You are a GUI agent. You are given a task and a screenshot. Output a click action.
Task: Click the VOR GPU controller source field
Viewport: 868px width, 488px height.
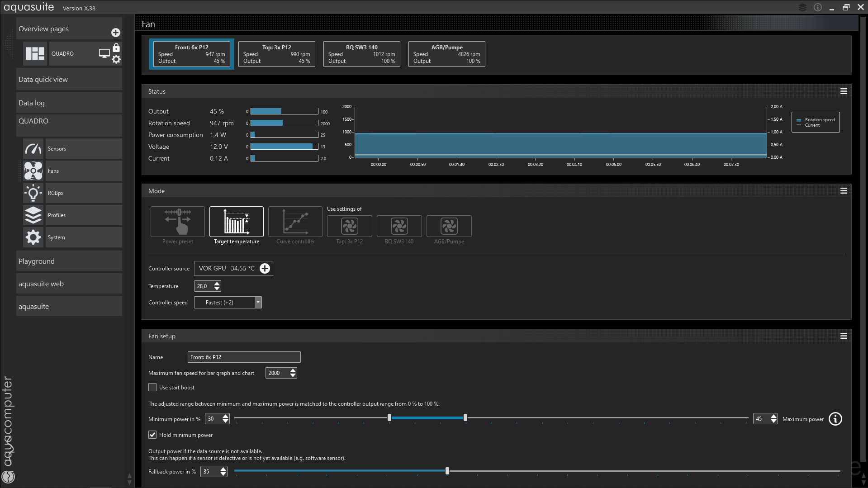point(233,268)
